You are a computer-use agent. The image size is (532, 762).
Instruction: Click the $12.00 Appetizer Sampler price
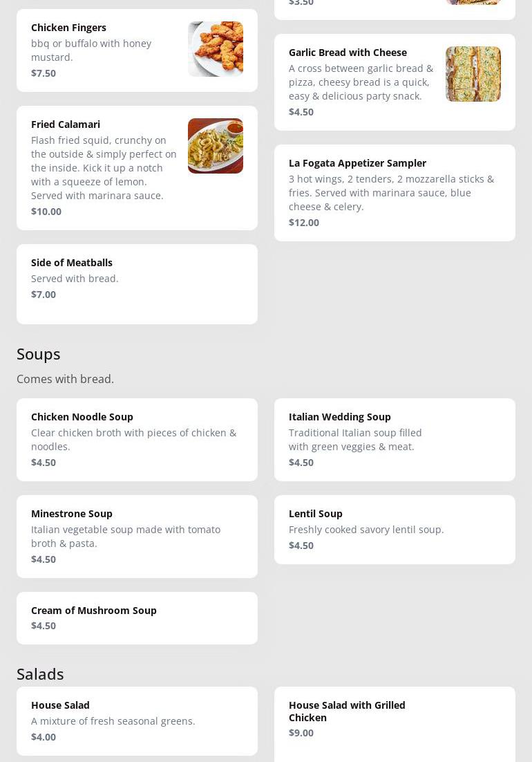pos(304,223)
